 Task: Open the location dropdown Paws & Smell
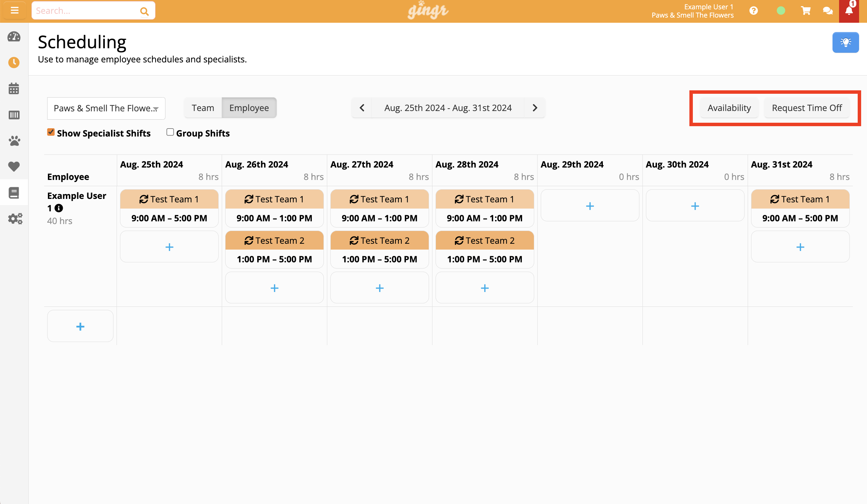click(106, 108)
